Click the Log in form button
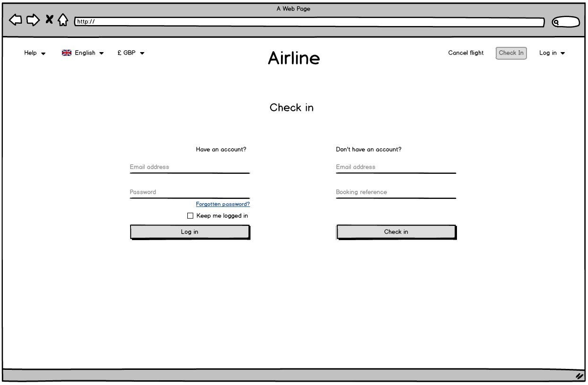The image size is (588, 385). (190, 232)
